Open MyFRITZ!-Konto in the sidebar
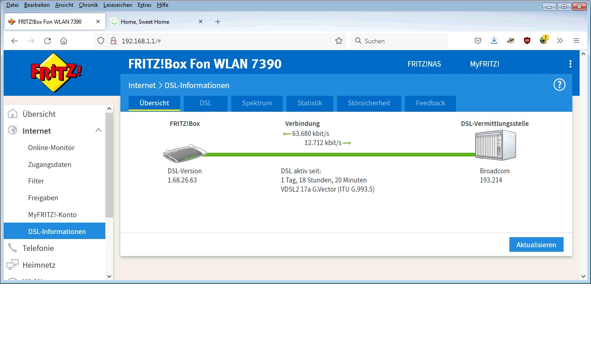The height and width of the screenshot is (364, 591). coord(52,215)
